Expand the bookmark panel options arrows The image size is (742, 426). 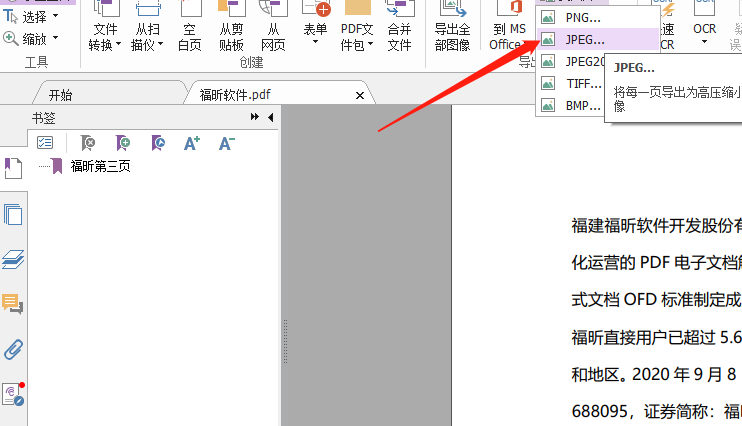pos(255,117)
